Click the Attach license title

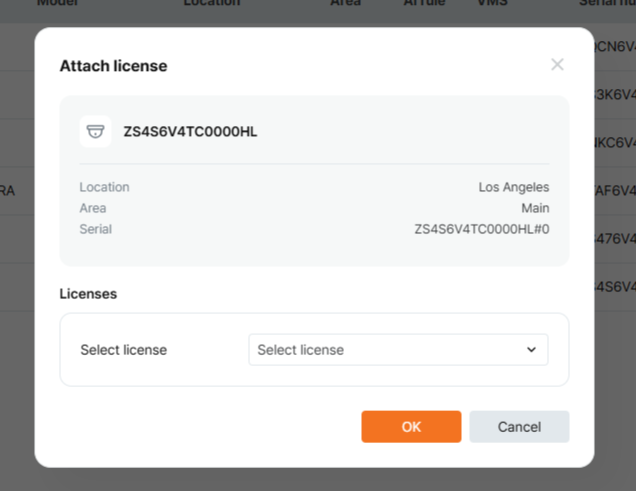[113, 66]
